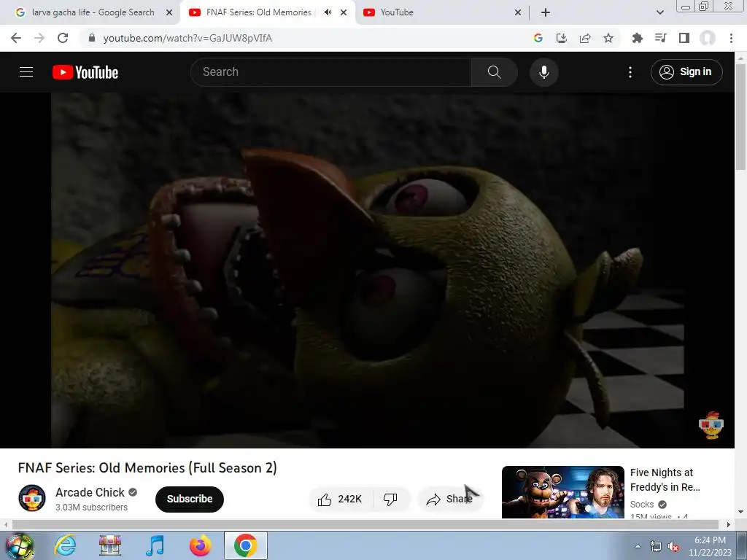The width and height of the screenshot is (747, 560).
Task: Click the address bar URL
Action: [x=187, y=38]
